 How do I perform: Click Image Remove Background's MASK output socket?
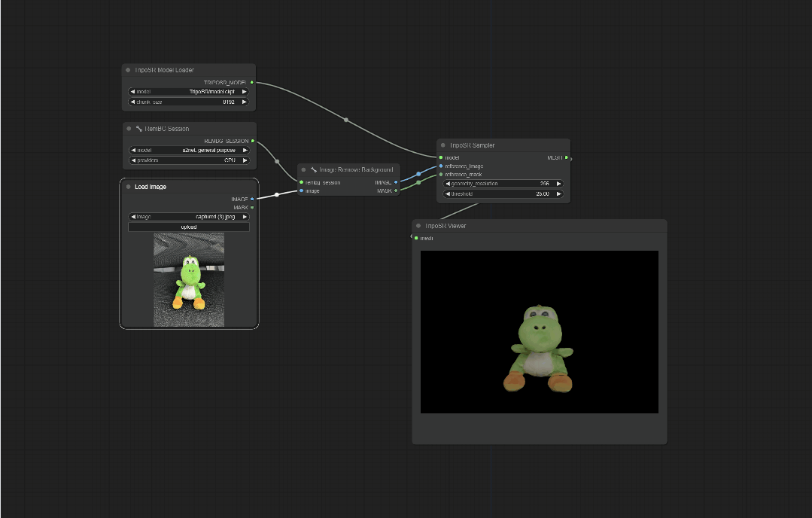[x=396, y=190]
